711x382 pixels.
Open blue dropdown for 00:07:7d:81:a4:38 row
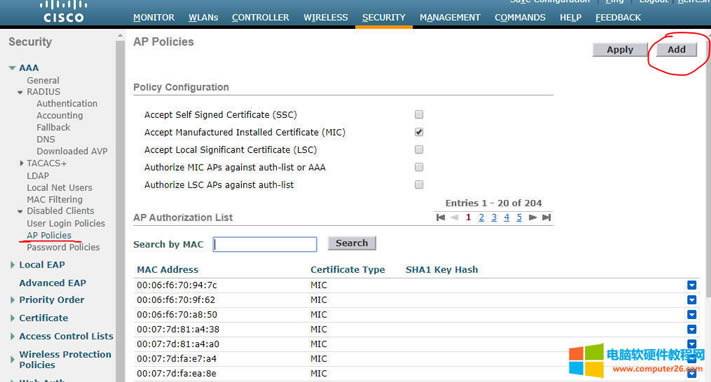pos(692,329)
